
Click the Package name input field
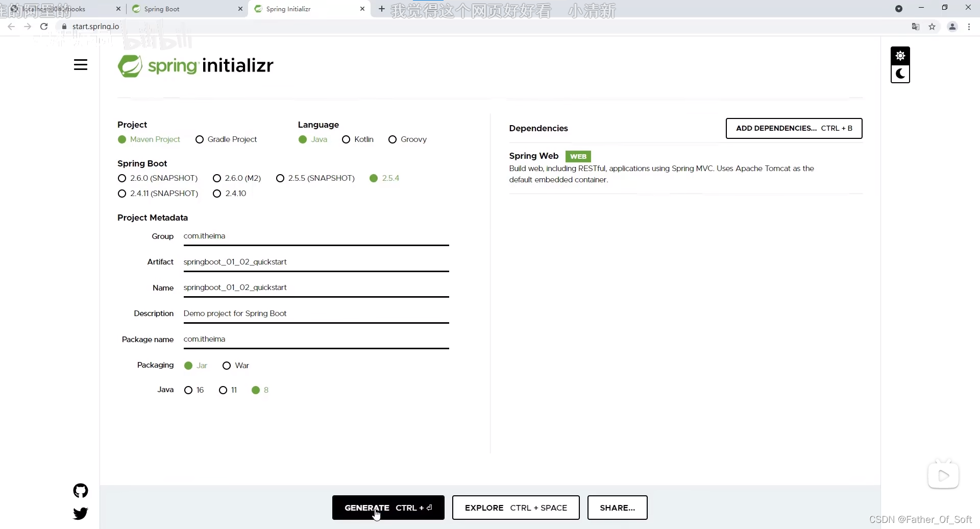[x=316, y=339]
